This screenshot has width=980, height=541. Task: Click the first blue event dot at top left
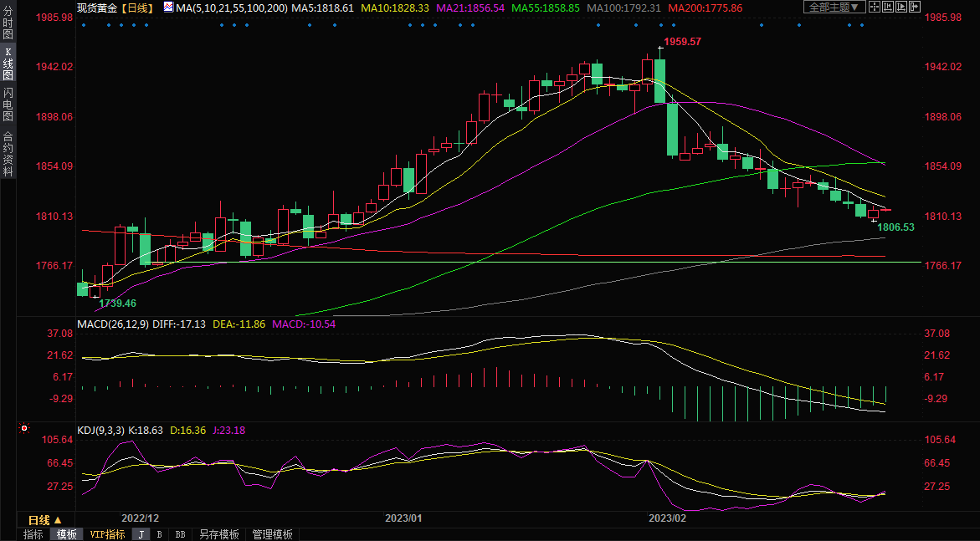[83, 24]
